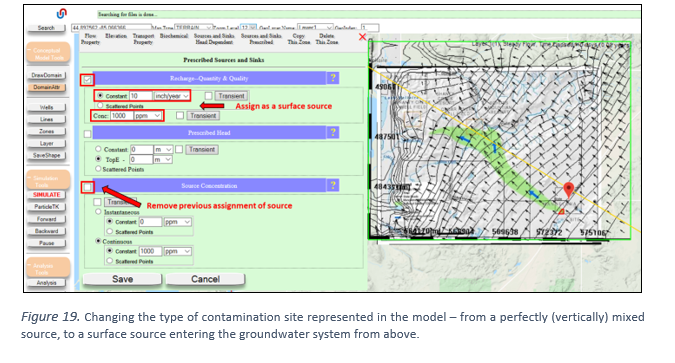The width and height of the screenshot is (675, 363).
Task: Click the help icon beside Recharge Quantity & Quality
Action: (x=333, y=78)
